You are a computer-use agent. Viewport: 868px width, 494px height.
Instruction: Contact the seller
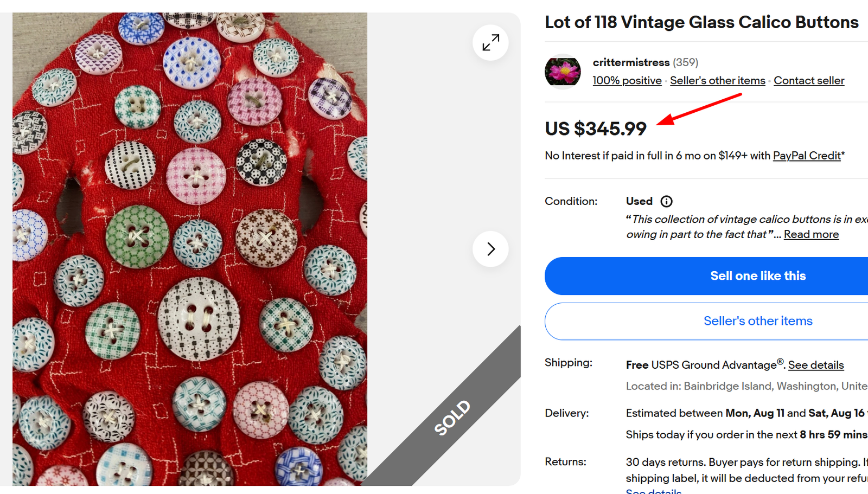[808, 81]
